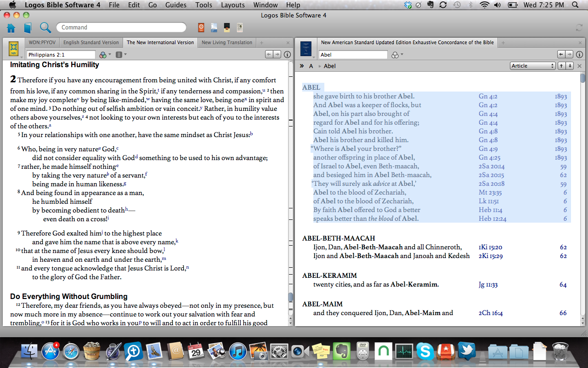Open Strong's number 66 for Abel-Maim
The image size is (588, 368).
coord(563,313)
